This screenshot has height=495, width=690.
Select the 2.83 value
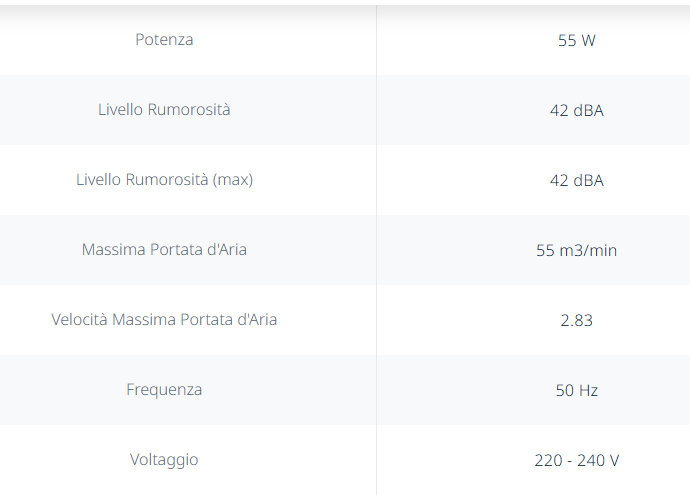(x=576, y=321)
